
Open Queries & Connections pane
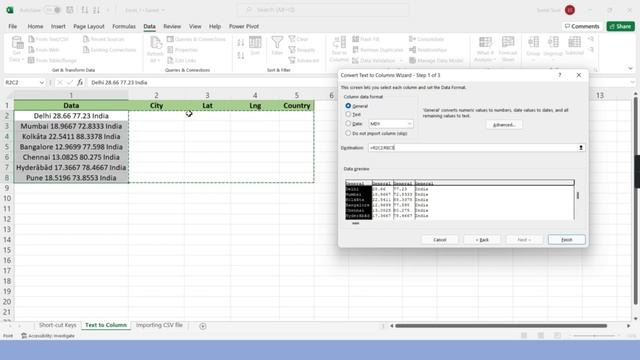(196, 39)
